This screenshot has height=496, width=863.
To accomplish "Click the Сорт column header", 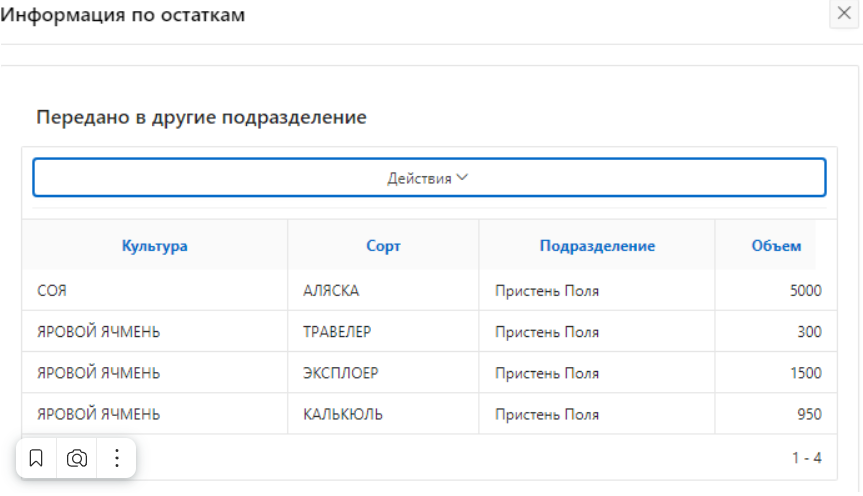I will click(383, 246).
